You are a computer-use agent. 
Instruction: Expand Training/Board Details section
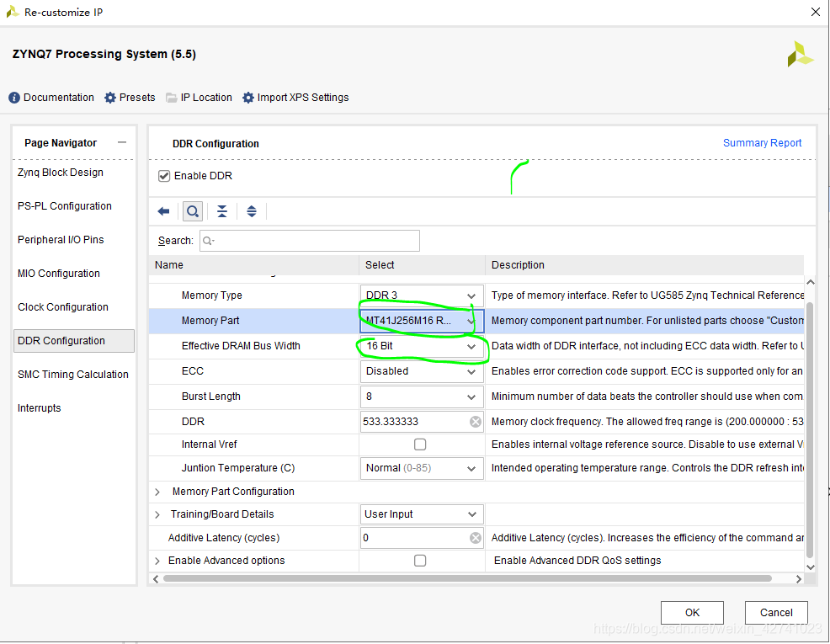point(157,514)
